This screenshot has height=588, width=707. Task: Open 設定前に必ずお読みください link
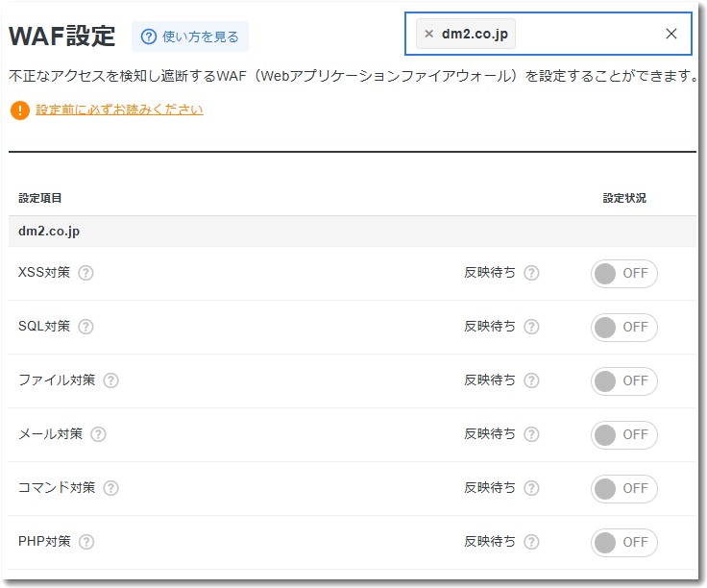[x=119, y=110]
